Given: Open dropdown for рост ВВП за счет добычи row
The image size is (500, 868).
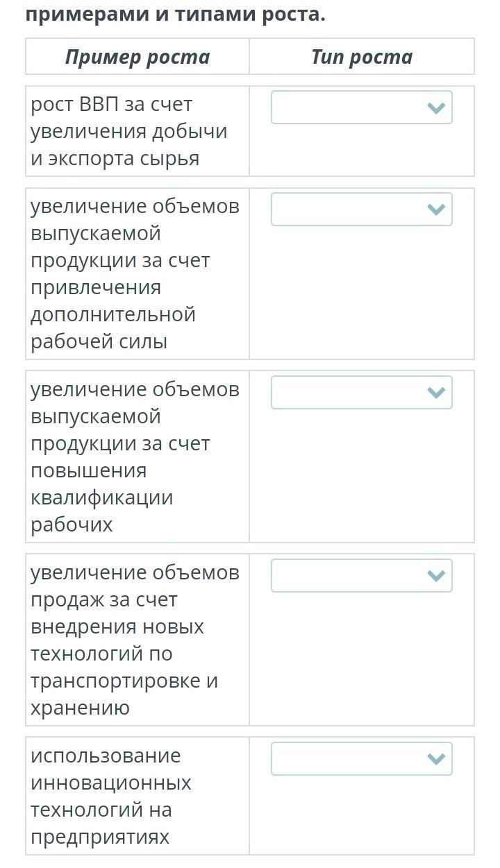Looking at the screenshot, I should pyautogui.click(x=361, y=108).
